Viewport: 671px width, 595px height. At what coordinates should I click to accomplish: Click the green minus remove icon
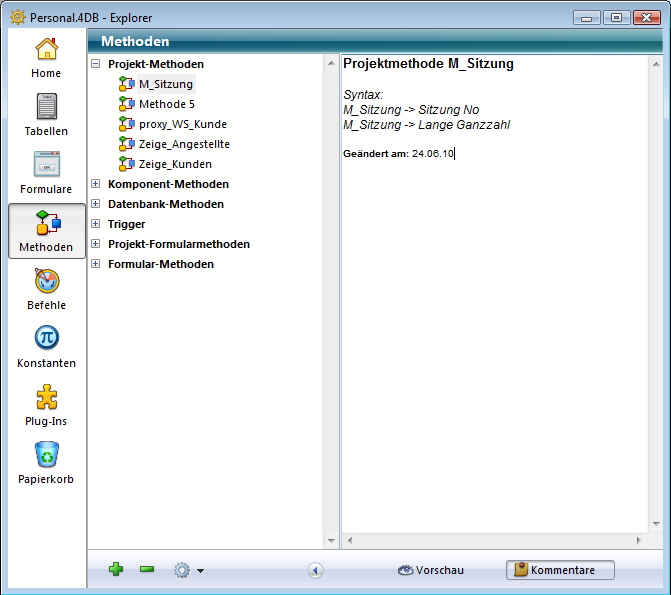click(x=147, y=570)
